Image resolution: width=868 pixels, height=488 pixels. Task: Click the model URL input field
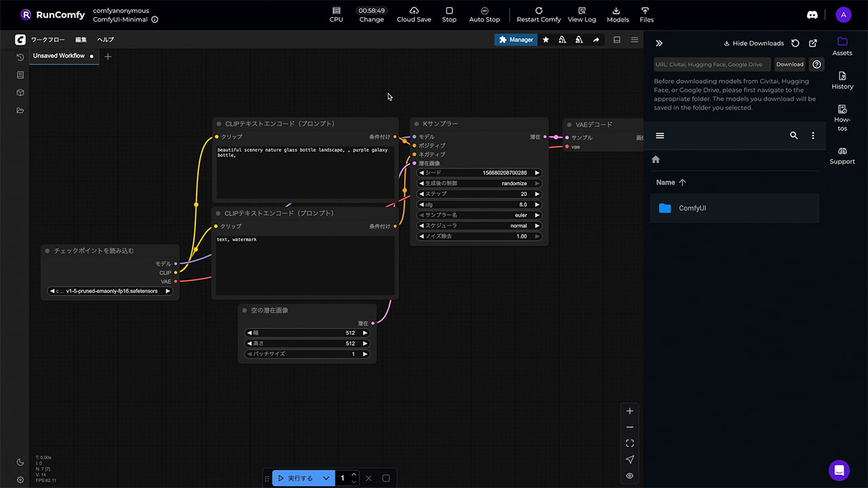711,64
